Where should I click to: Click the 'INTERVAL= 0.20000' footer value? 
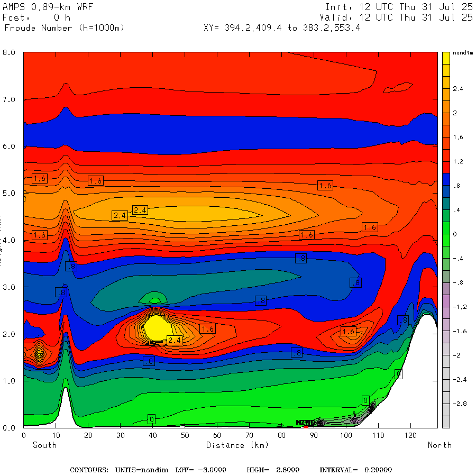(356, 470)
